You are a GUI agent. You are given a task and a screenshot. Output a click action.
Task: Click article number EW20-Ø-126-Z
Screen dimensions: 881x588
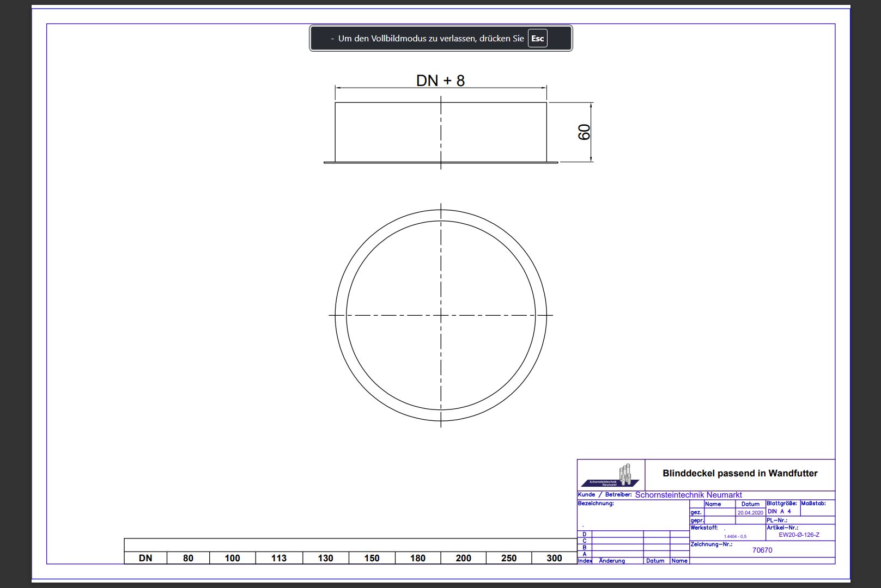[x=799, y=535]
